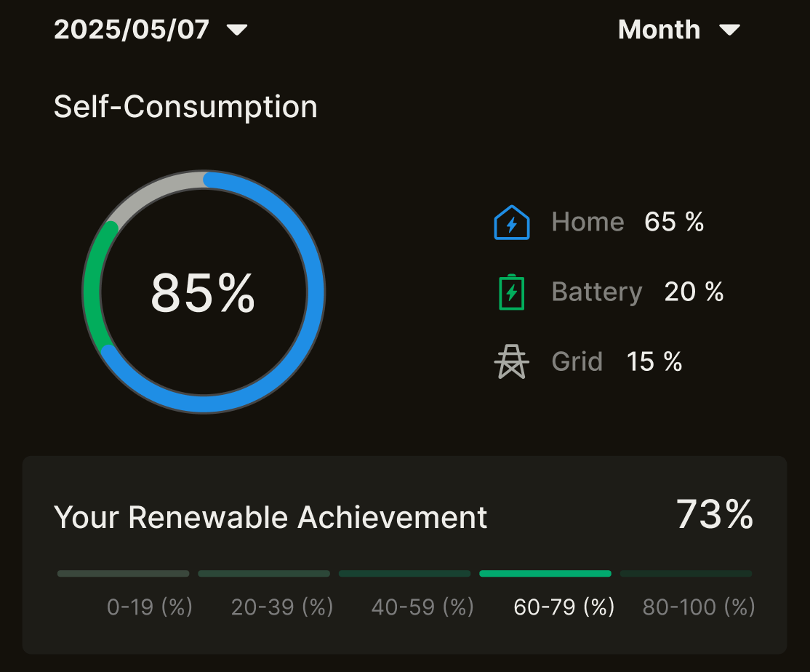Click the gray Grid arc of the donut
810x672 pixels.
pos(153,191)
